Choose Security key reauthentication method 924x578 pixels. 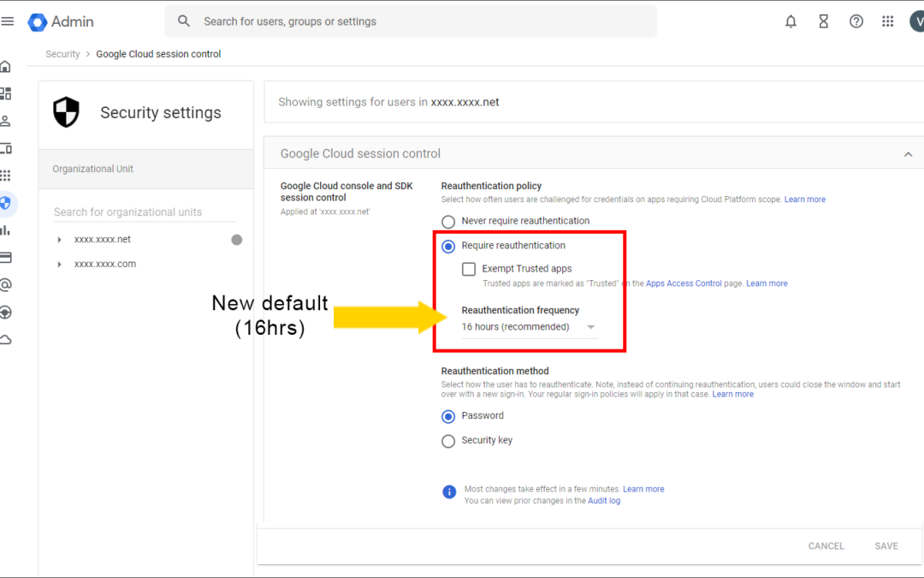(447, 441)
